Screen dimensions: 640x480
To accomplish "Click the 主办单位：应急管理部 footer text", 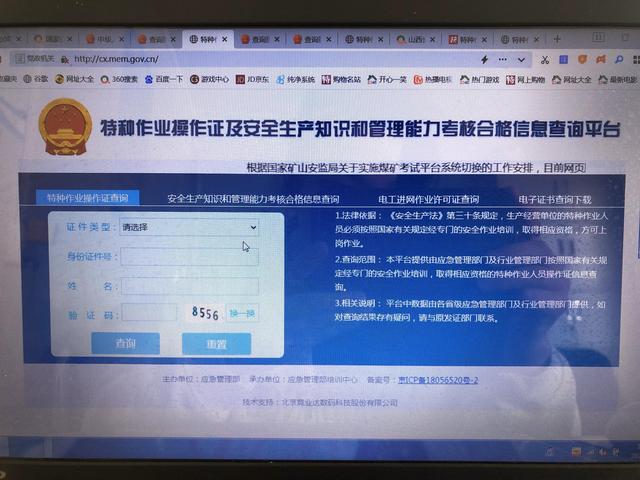I will coord(201,379).
